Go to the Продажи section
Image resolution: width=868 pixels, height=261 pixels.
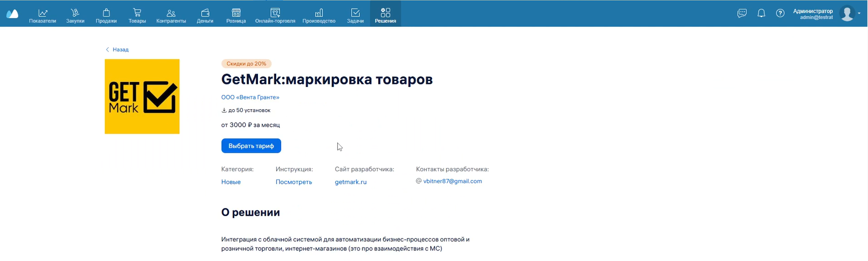pyautogui.click(x=106, y=16)
